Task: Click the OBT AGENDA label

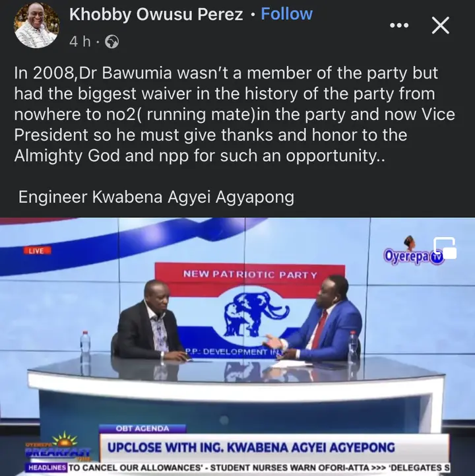Action: click(142, 428)
